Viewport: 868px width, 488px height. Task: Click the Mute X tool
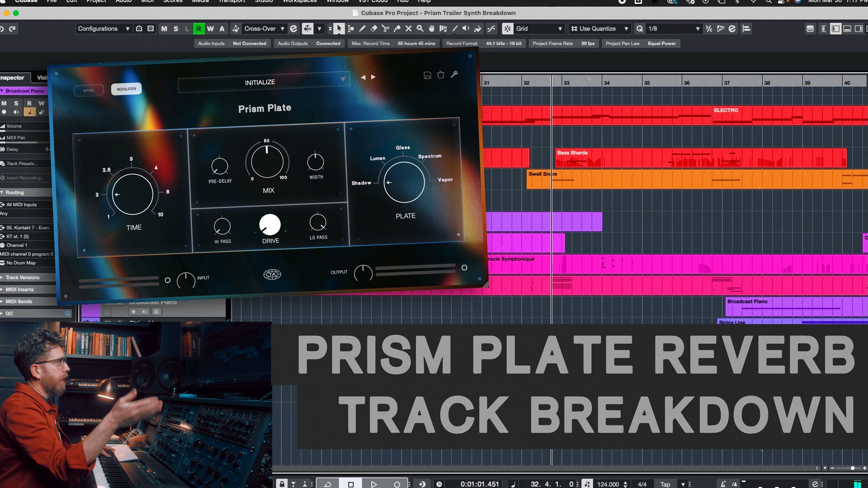tap(408, 28)
